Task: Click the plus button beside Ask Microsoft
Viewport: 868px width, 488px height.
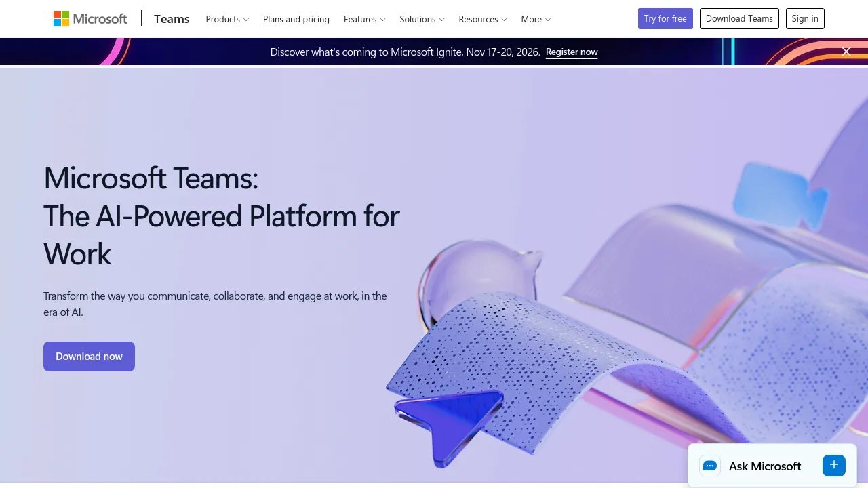Action: 834,465
